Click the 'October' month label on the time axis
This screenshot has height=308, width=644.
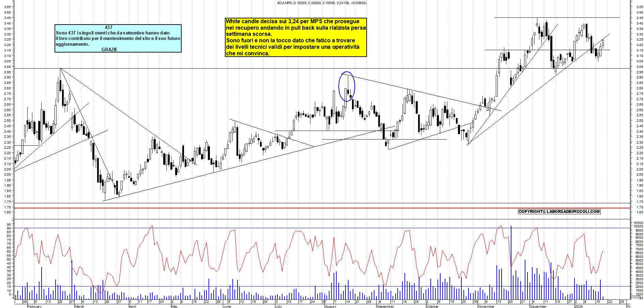click(432, 306)
